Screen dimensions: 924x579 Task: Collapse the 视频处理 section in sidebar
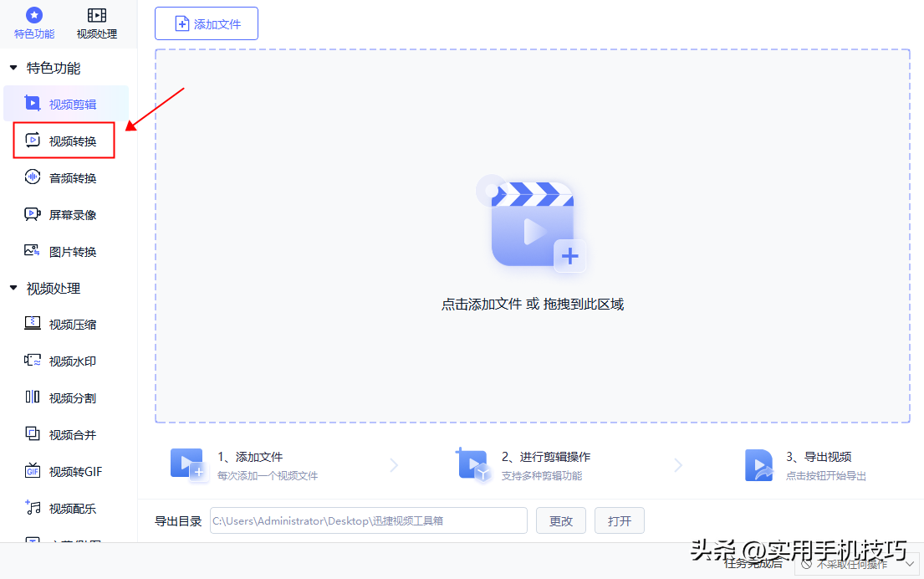tap(13, 288)
